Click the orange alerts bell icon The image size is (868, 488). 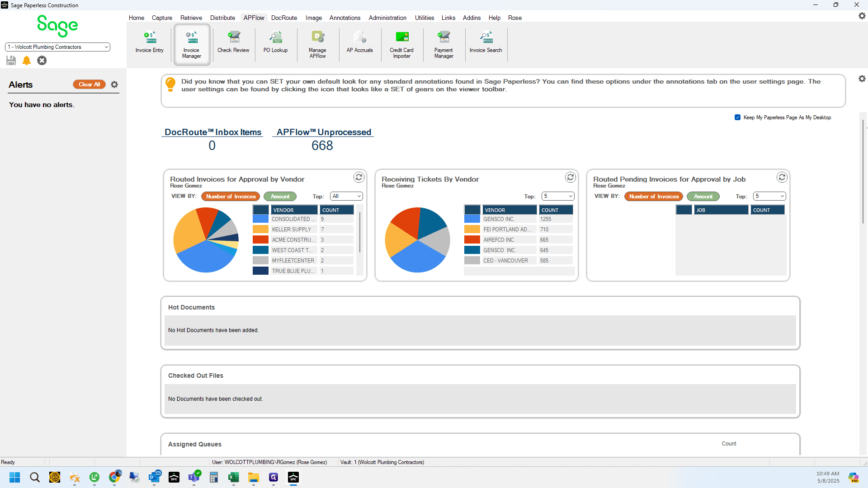coord(27,61)
